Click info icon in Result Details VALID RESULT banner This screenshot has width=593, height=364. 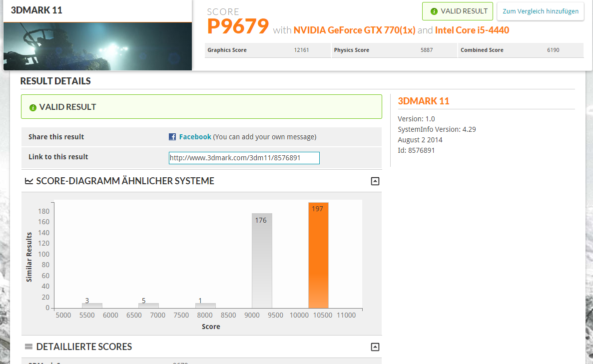point(33,107)
